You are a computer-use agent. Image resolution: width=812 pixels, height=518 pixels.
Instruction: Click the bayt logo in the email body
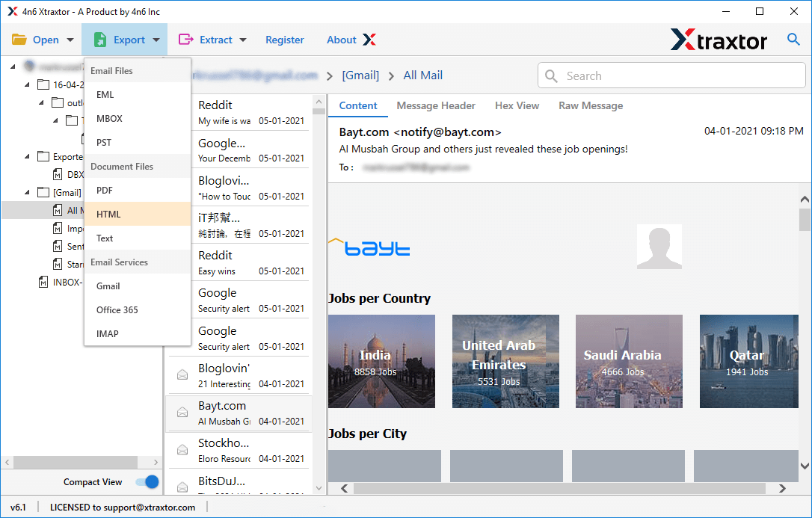pyautogui.click(x=369, y=248)
